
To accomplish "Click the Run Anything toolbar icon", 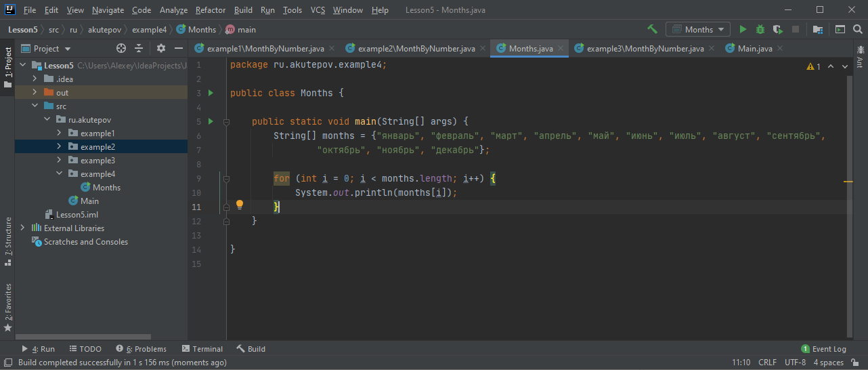I will click(x=840, y=29).
